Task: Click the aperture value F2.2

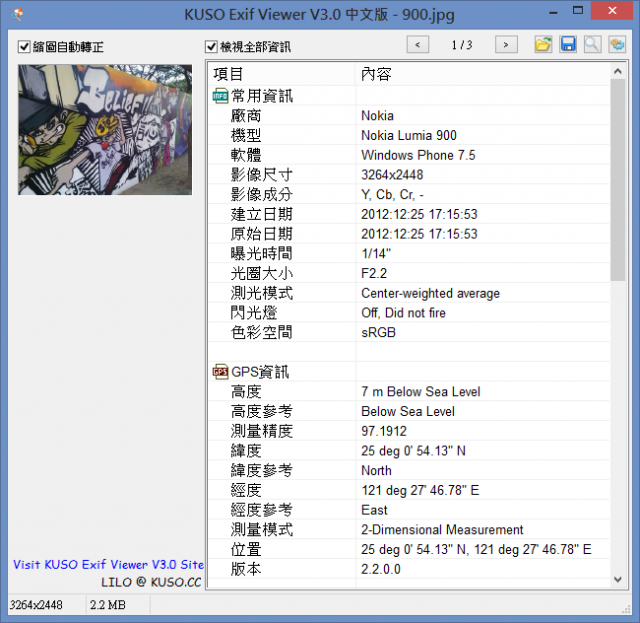Action: [374, 273]
